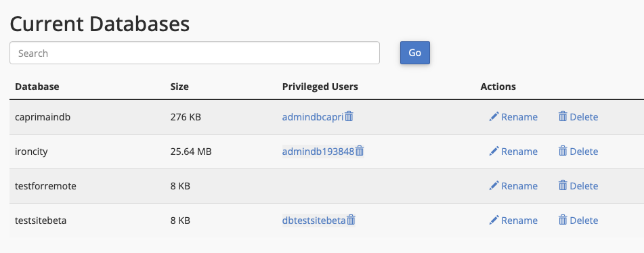Click the trash icon beside admindbcapri user
644x253 pixels.
tap(349, 117)
